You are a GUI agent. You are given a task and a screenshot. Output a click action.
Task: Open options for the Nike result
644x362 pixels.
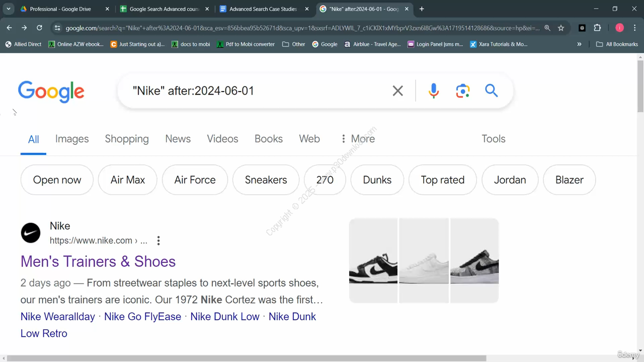coord(158,240)
